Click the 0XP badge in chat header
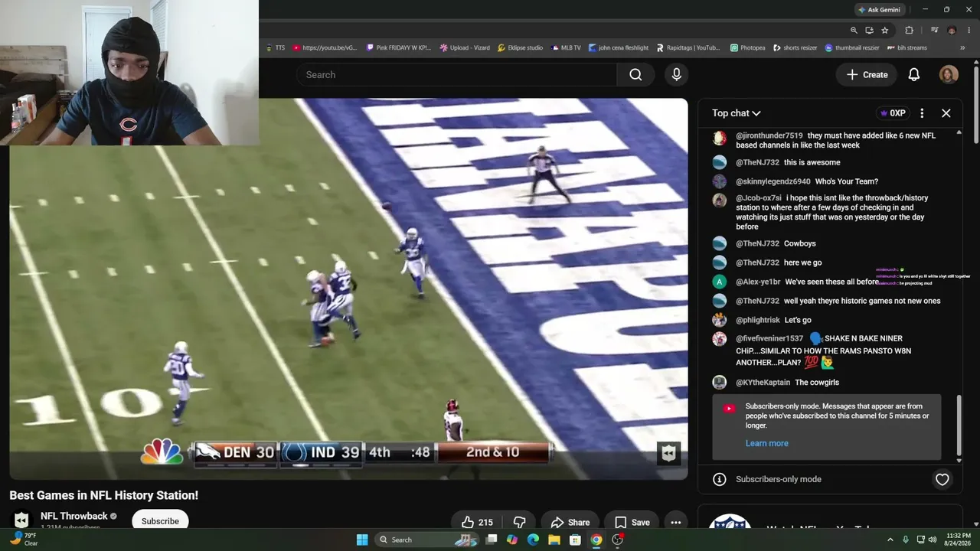This screenshot has height=551, width=980. (893, 113)
